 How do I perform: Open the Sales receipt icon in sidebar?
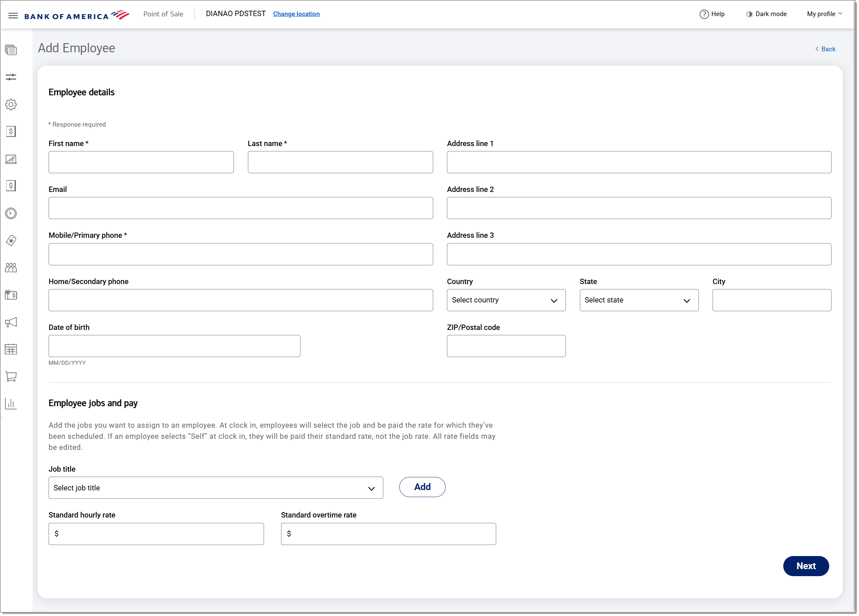[x=11, y=132]
